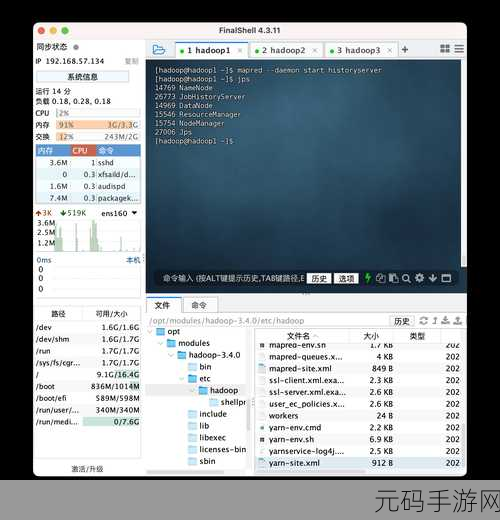Viewport: 500px width, 520px height.
Task: Refresh the remote file list
Action: (423, 321)
